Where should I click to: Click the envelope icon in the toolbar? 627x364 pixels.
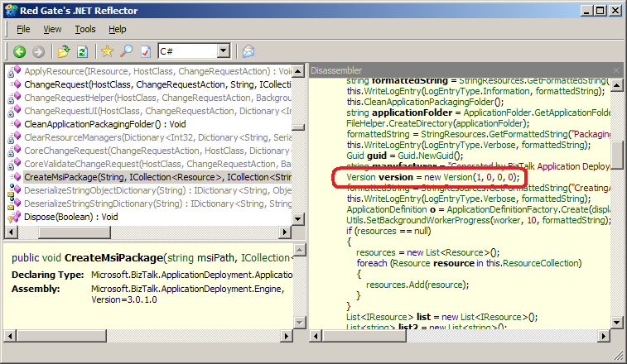pos(248,51)
